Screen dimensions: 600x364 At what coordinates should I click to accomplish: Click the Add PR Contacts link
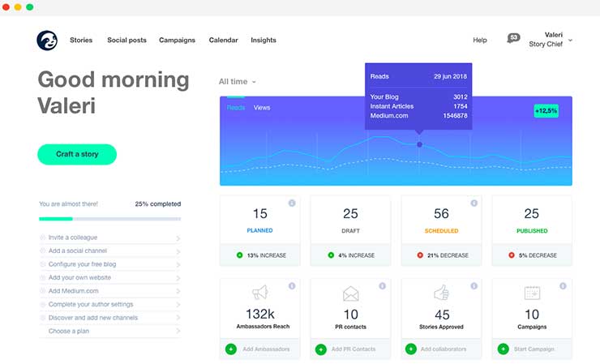pyautogui.click(x=354, y=349)
